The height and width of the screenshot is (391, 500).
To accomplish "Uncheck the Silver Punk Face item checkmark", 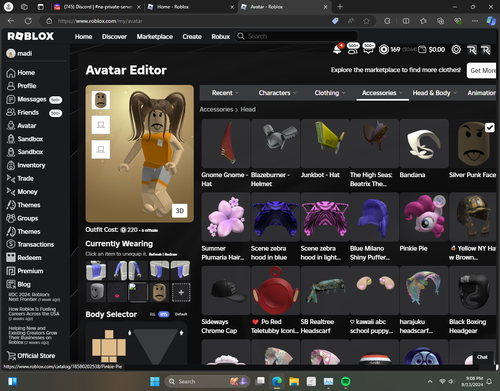I will click(x=490, y=127).
